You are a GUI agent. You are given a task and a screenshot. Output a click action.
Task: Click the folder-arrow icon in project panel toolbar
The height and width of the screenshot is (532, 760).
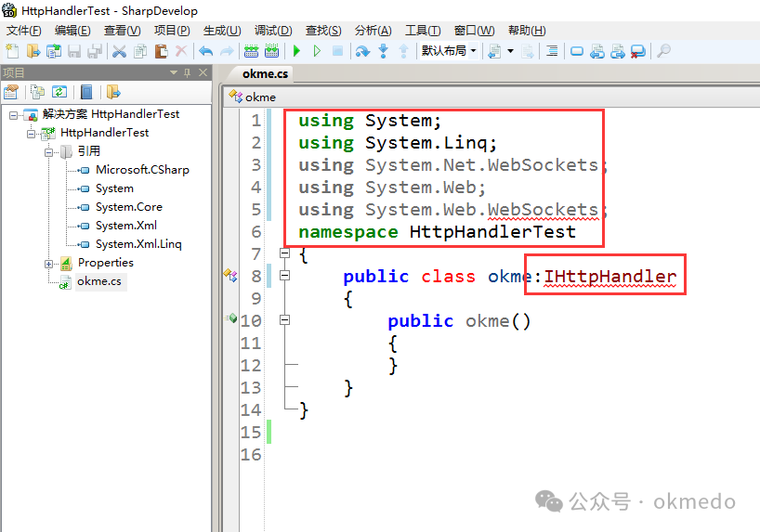pos(113,92)
